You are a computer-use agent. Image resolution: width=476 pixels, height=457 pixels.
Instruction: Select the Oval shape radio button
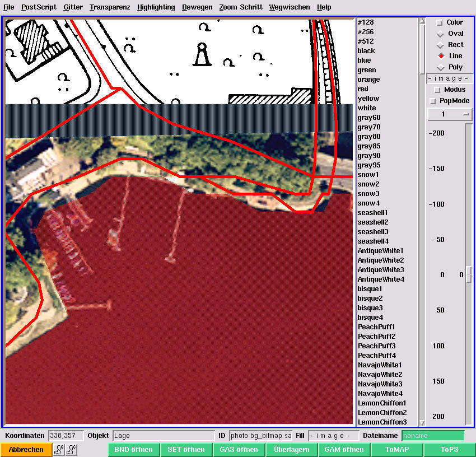pos(440,34)
